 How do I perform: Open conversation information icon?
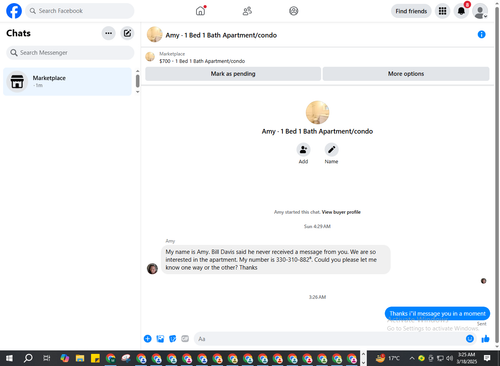[481, 34]
